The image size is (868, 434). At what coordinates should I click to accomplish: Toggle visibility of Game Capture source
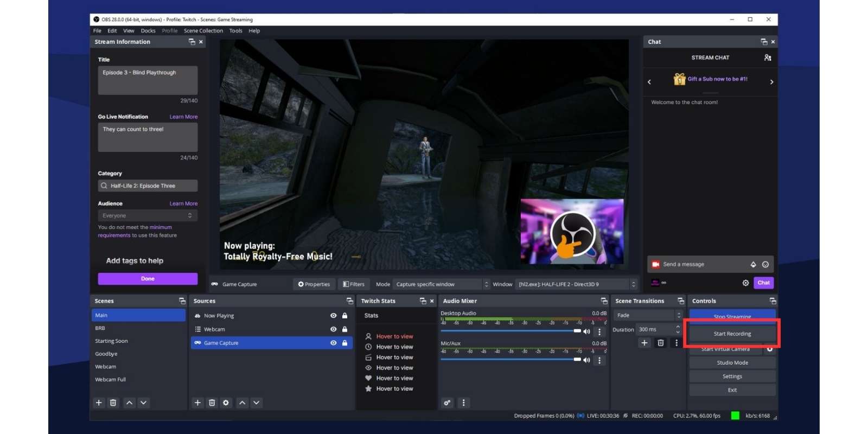333,343
